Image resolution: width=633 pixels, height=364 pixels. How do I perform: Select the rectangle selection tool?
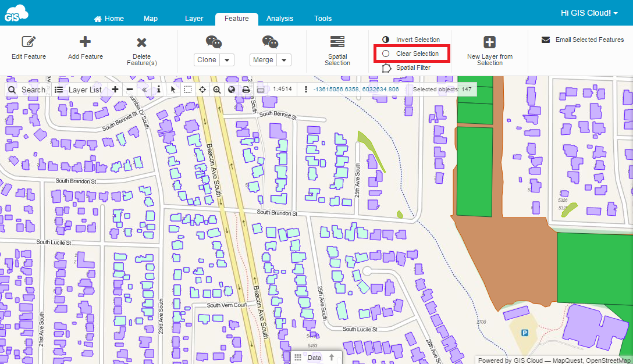pyautogui.click(x=188, y=90)
